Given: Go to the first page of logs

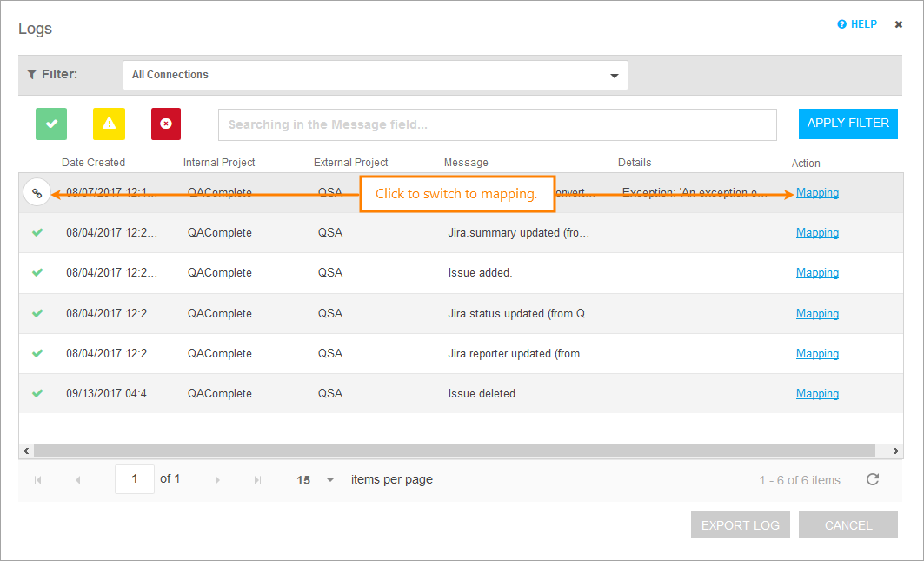Looking at the screenshot, I should pos(37,479).
